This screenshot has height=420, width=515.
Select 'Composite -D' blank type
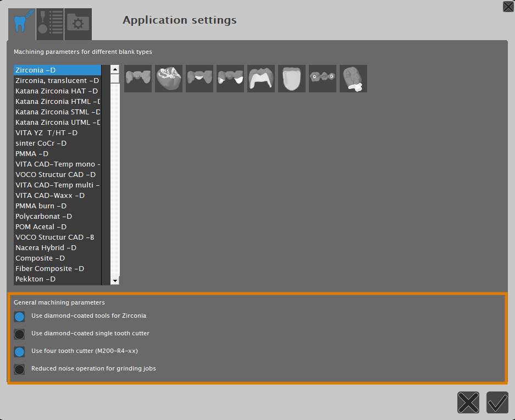pyautogui.click(x=58, y=258)
